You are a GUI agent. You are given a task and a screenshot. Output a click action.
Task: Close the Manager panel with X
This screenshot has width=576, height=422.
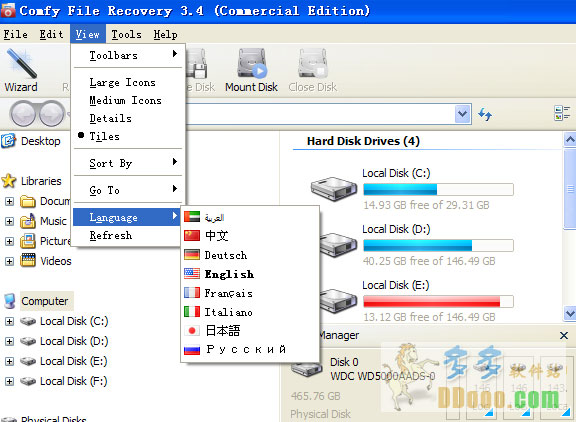[x=564, y=335]
